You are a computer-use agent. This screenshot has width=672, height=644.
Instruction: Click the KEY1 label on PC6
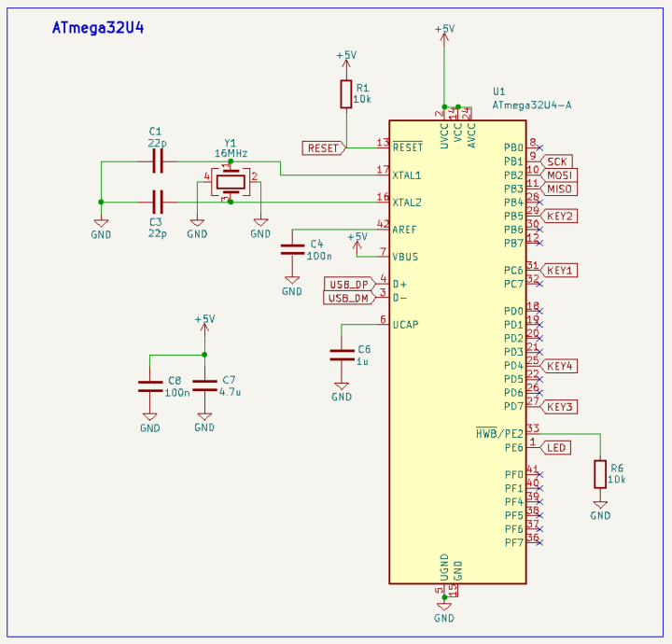coord(561,270)
